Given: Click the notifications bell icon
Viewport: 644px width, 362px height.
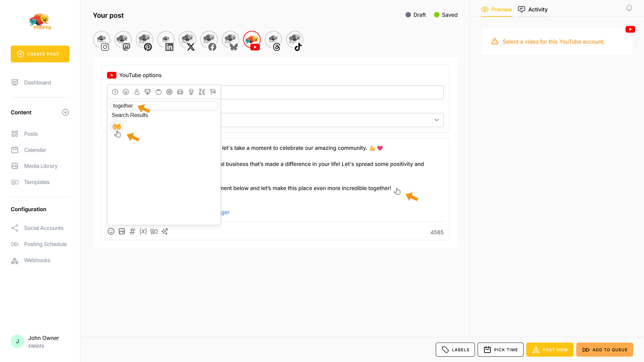Looking at the screenshot, I should pos(629,8).
